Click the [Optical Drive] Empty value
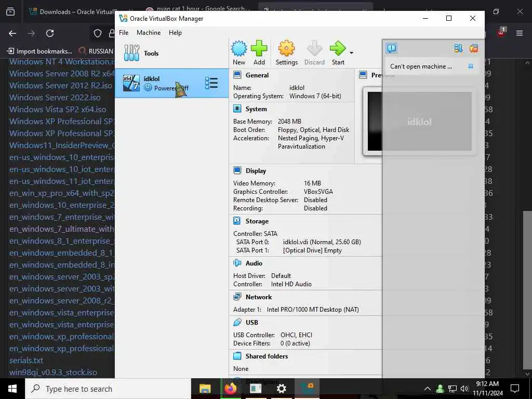Viewport: 532px width, 399px height. coord(312,250)
